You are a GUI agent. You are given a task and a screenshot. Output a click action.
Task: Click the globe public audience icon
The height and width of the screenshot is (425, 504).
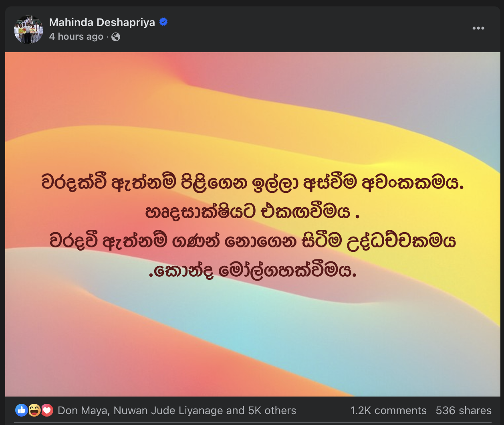[116, 37]
